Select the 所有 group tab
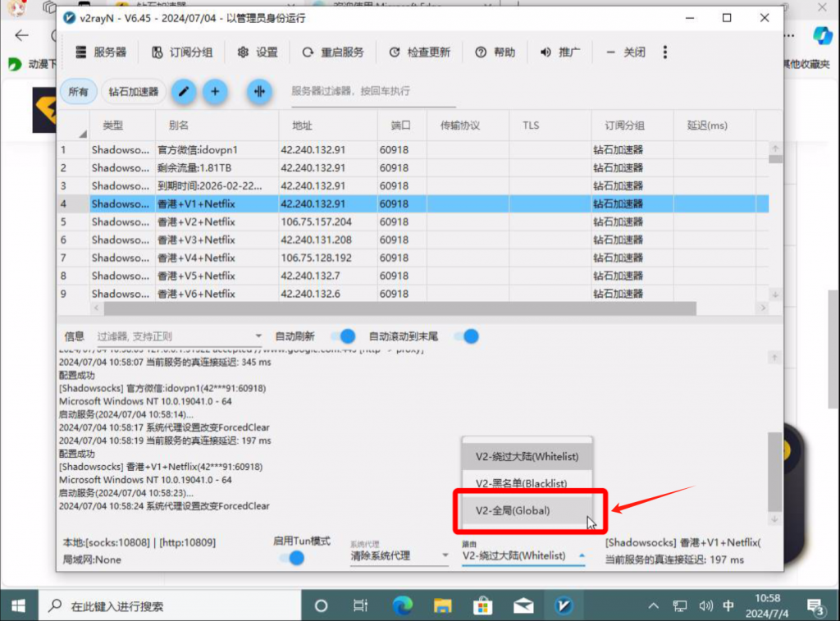 78,92
